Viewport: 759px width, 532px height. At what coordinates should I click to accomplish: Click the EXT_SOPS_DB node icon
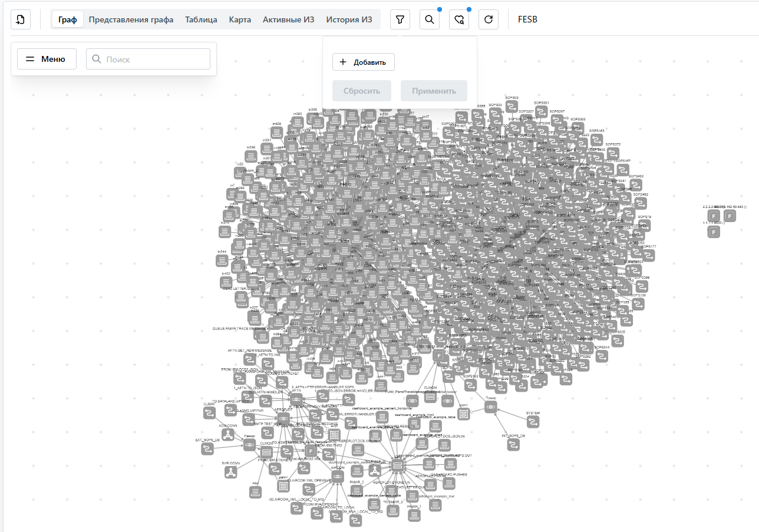click(x=207, y=449)
